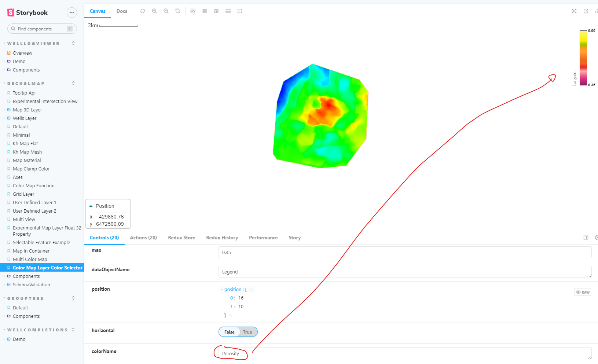Select the zoom out tool

click(166, 11)
